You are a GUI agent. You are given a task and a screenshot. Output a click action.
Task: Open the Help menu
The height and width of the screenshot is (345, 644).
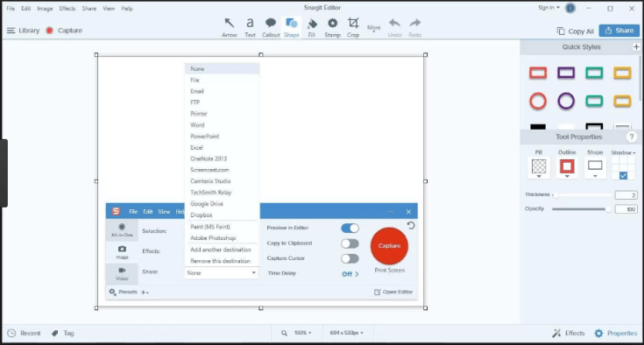pos(127,8)
